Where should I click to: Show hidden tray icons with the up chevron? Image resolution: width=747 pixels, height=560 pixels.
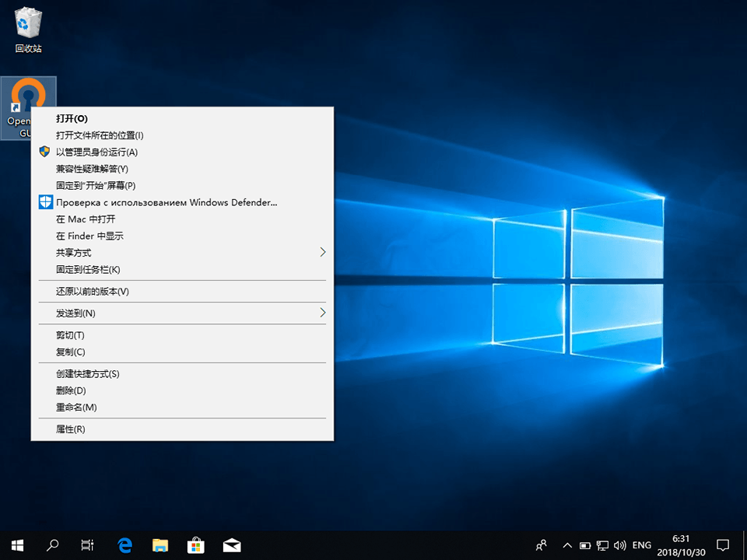tap(567, 545)
